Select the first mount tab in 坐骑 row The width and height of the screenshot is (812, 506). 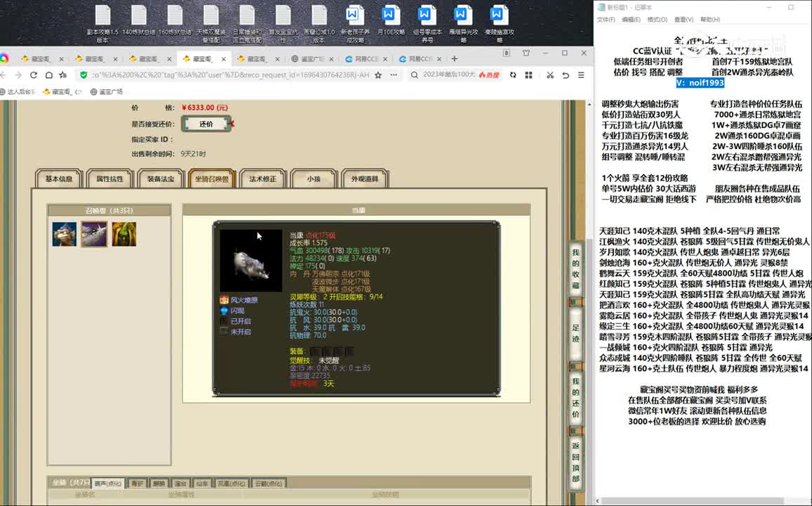click(108, 484)
